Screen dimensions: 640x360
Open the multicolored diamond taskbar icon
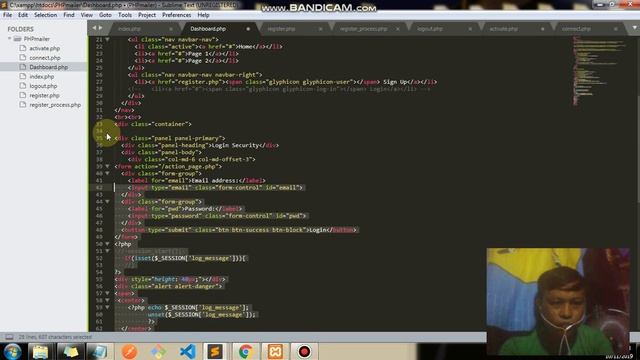click(158, 351)
